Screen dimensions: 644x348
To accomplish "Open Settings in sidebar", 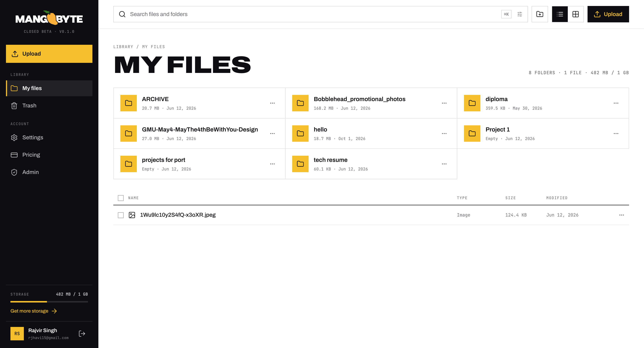I will tap(49, 137).
